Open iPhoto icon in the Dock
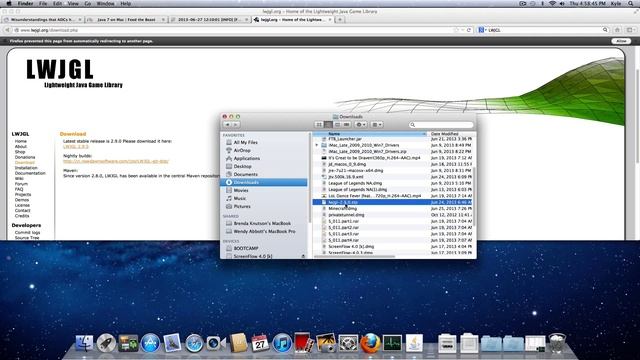This screenshot has height=360, width=640. (326, 343)
